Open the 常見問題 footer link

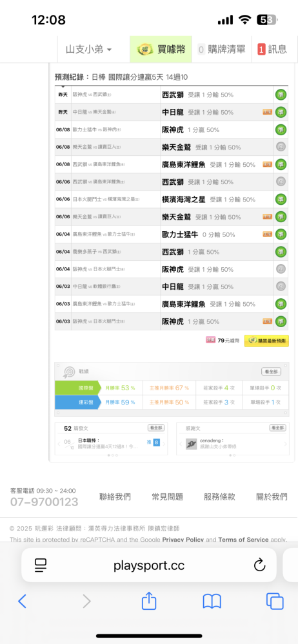[167, 497]
